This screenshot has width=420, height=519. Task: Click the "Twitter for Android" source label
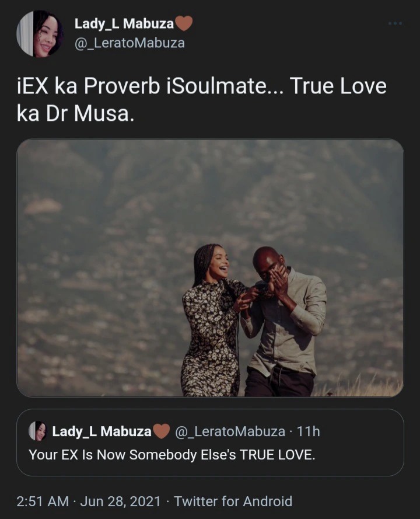click(233, 501)
